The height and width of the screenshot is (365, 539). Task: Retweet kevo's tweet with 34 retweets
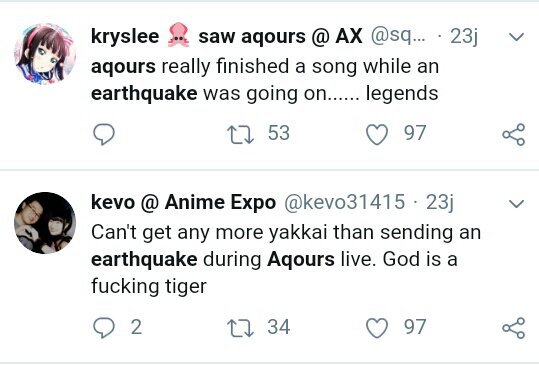click(x=240, y=328)
